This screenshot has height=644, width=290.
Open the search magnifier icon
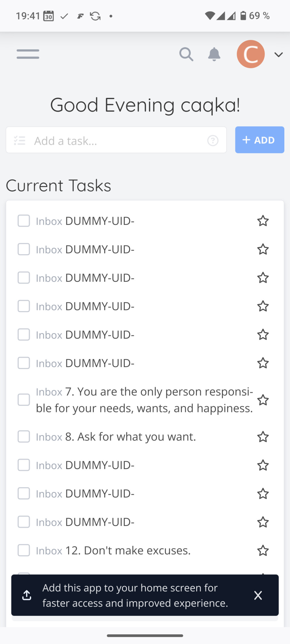click(186, 54)
